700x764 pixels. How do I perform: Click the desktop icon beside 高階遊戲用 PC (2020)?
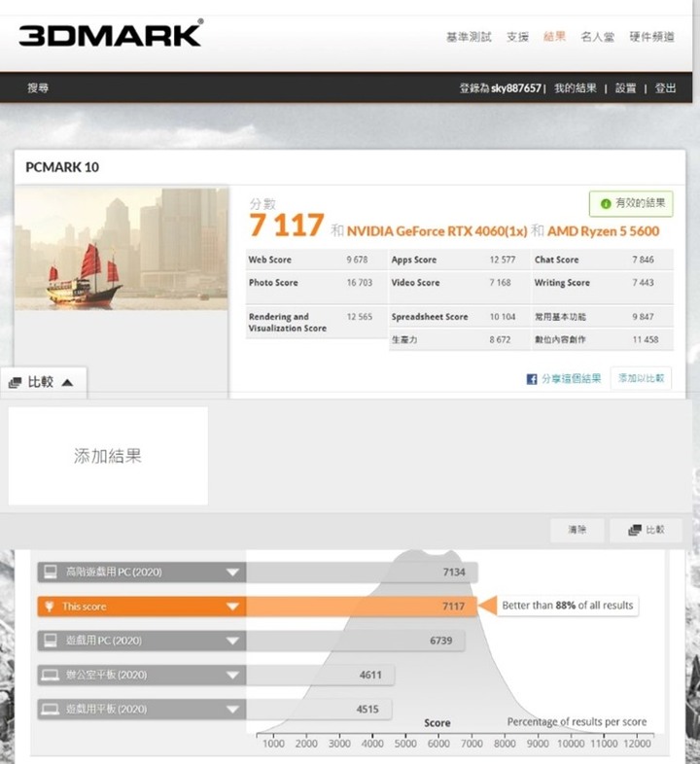[x=51, y=572]
